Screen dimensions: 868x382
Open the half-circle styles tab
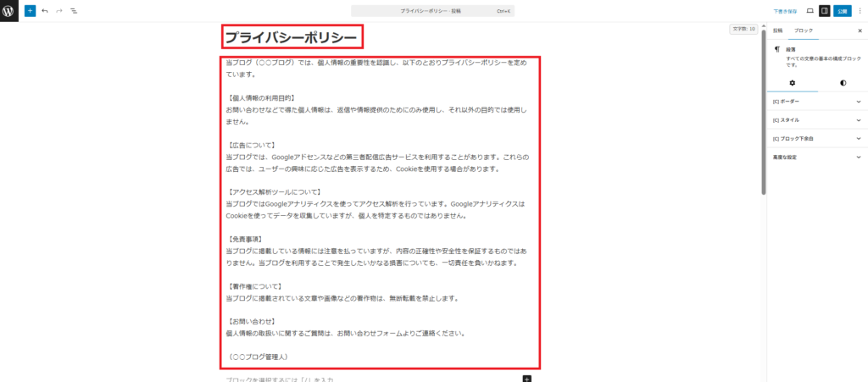click(843, 83)
